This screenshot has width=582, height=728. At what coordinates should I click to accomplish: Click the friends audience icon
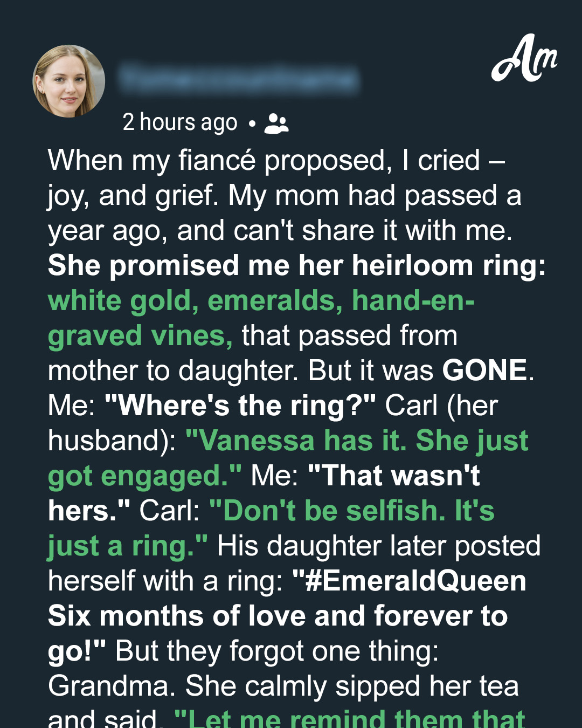(x=276, y=123)
